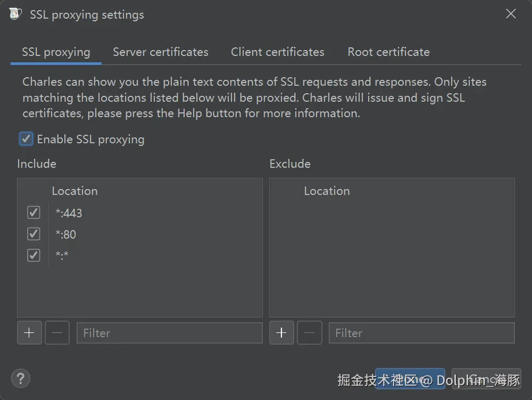532x400 pixels.
Task: Disable the Enable SSL proxying checkbox
Action: pos(26,140)
